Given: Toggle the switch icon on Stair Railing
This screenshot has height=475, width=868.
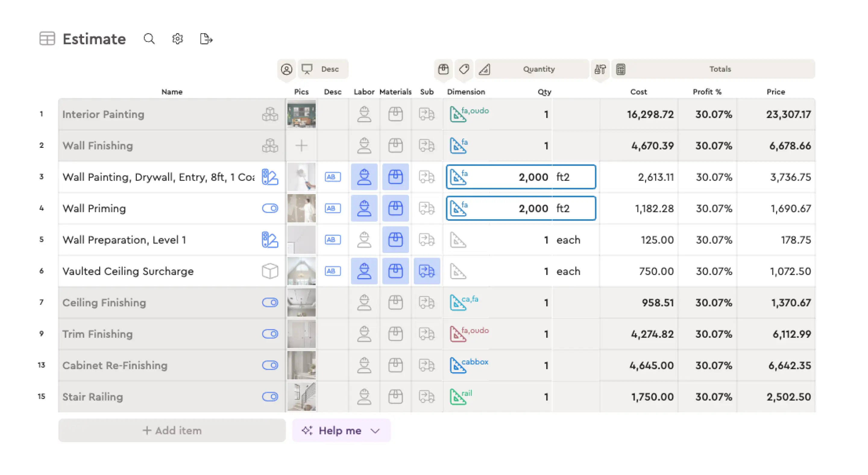Looking at the screenshot, I should coord(270,397).
